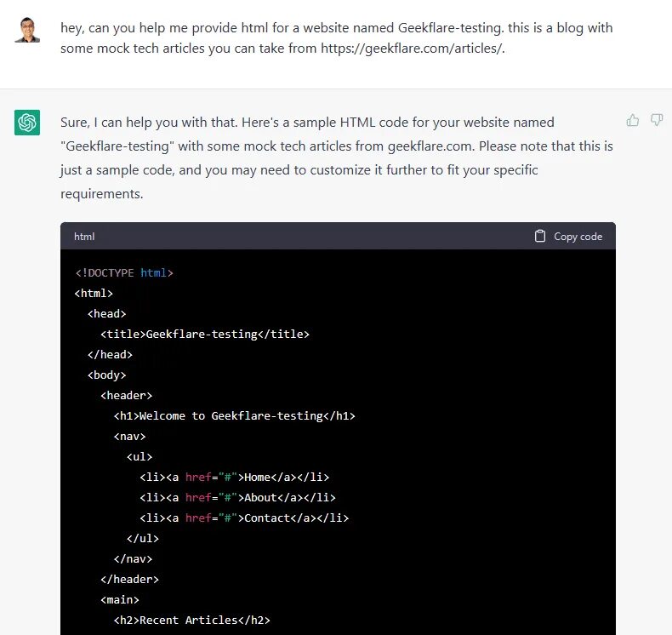Click the opening <html> tag line
The width and height of the screenshot is (672, 635).
click(x=94, y=294)
